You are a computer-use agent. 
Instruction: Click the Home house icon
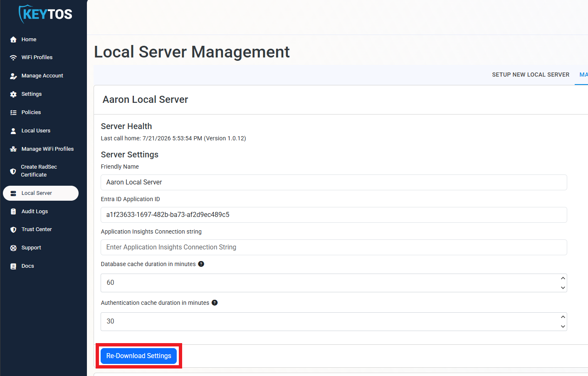click(x=13, y=40)
